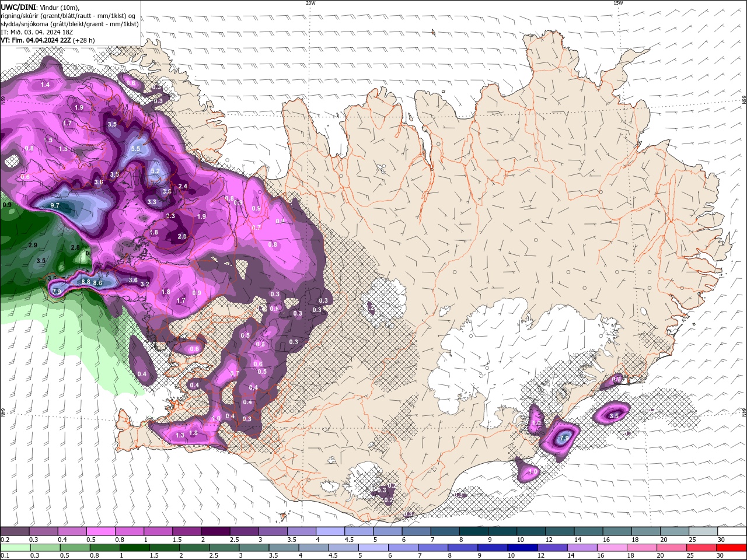Pick the bright red swatch ending the rain scale

click(731, 548)
